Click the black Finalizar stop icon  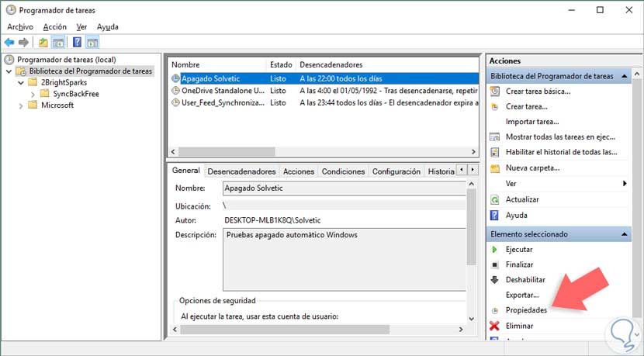click(x=495, y=264)
